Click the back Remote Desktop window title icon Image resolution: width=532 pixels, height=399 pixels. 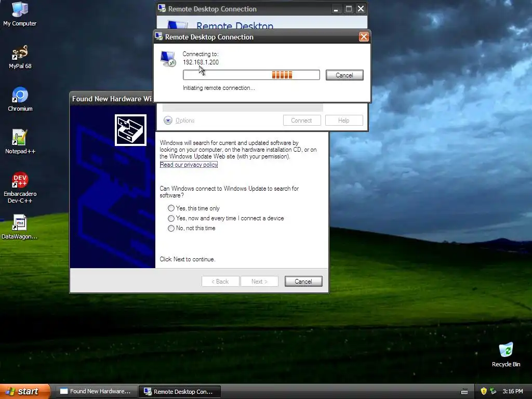162,8
